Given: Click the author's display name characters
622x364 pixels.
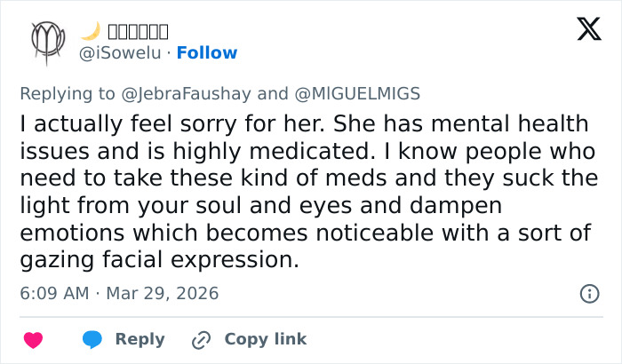Looking at the screenshot, I should 137,32.
